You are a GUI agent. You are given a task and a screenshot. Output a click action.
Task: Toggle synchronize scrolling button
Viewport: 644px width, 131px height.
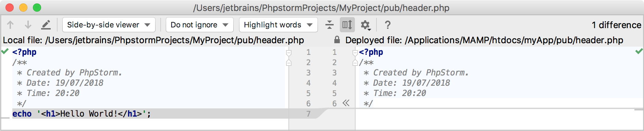(x=347, y=25)
